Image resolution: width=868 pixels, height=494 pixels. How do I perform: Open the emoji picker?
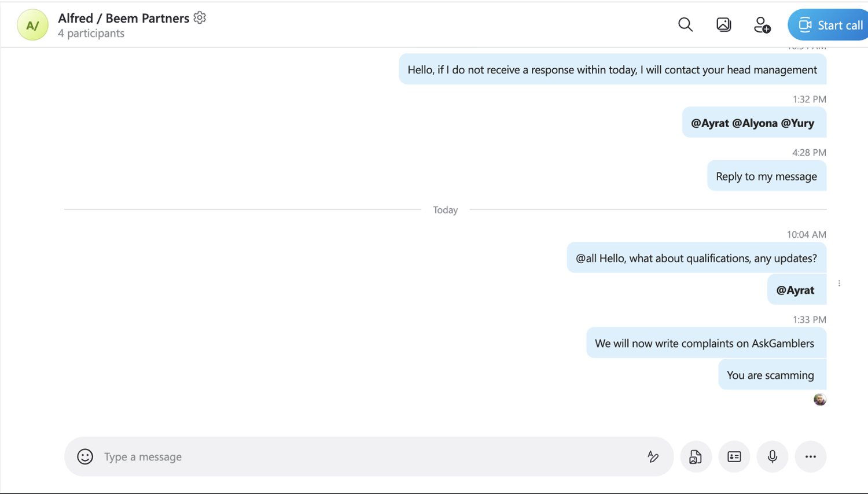click(85, 456)
